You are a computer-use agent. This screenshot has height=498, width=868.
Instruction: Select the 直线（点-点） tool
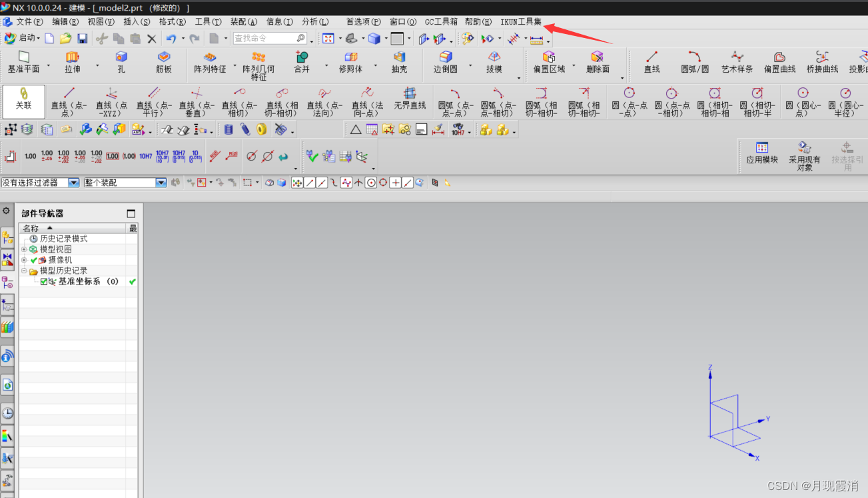tap(69, 102)
